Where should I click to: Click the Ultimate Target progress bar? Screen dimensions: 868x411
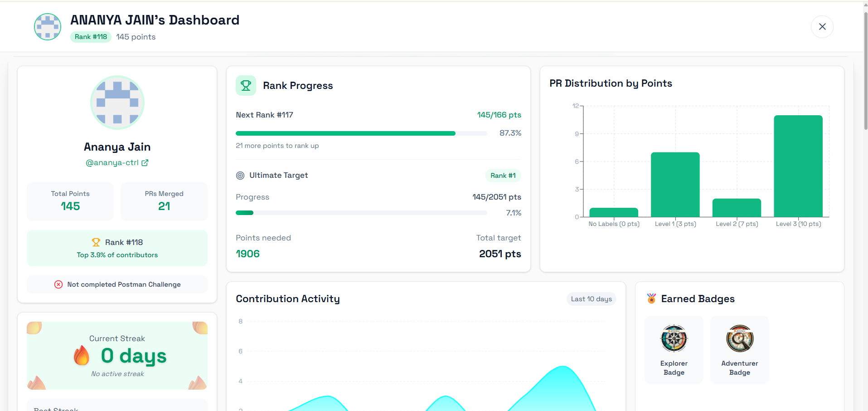(361, 213)
